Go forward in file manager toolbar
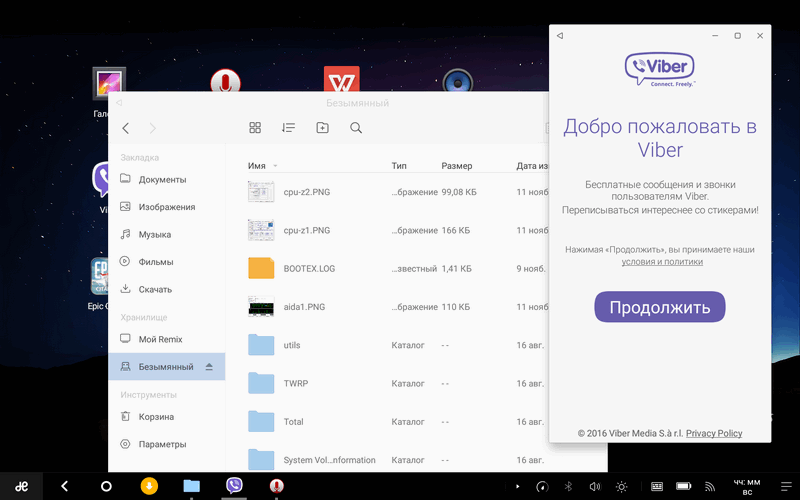Image resolution: width=800 pixels, height=500 pixels. pyautogui.click(x=153, y=128)
